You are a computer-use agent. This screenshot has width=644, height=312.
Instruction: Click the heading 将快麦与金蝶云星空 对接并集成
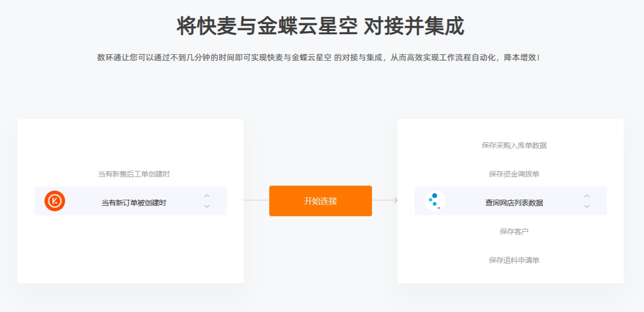coord(321,26)
